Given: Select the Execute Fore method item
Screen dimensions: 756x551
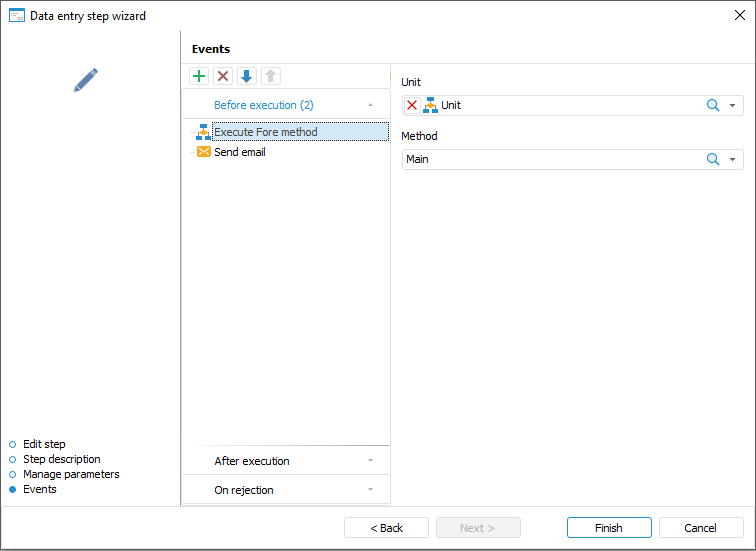Looking at the screenshot, I should pos(266,132).
